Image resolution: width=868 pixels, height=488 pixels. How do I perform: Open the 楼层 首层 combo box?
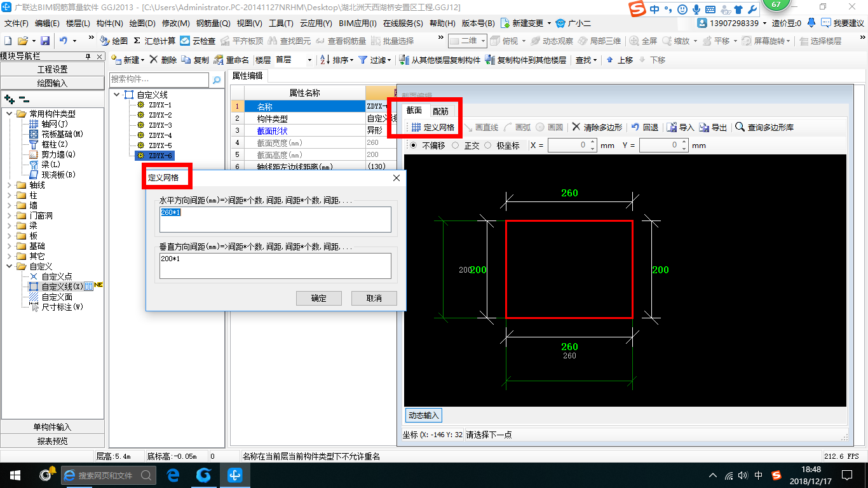pos(294,60)
